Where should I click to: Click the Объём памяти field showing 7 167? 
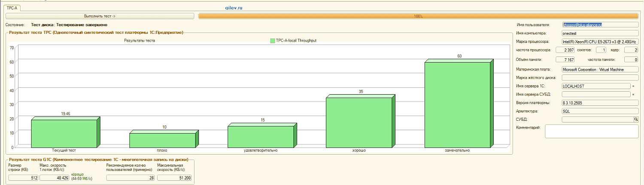pos(565,60)
